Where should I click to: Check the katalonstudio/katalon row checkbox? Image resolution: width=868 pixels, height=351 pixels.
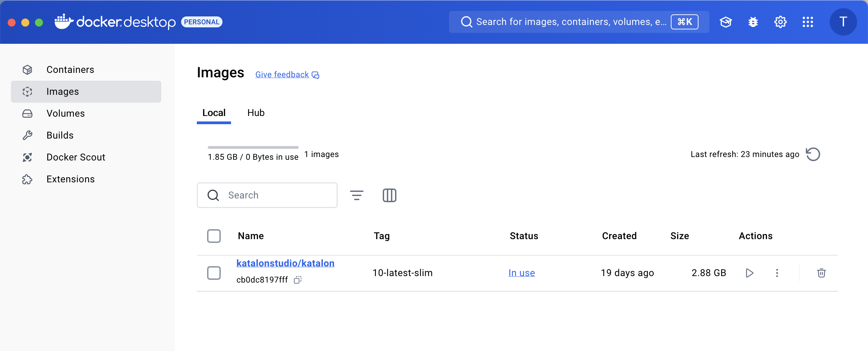coord(214,273)
